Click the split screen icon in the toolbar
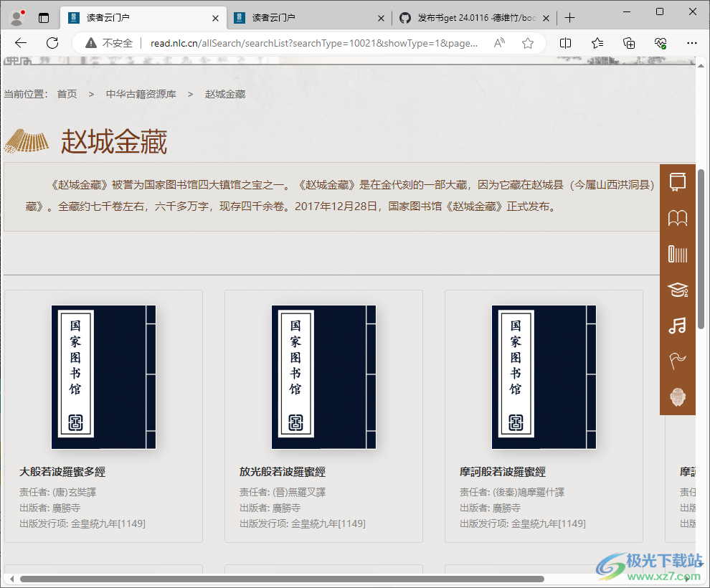 point(565,43)
